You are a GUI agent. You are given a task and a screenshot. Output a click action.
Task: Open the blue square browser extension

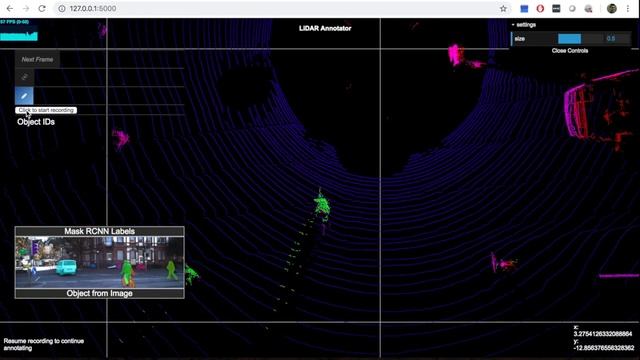point(524,9)
